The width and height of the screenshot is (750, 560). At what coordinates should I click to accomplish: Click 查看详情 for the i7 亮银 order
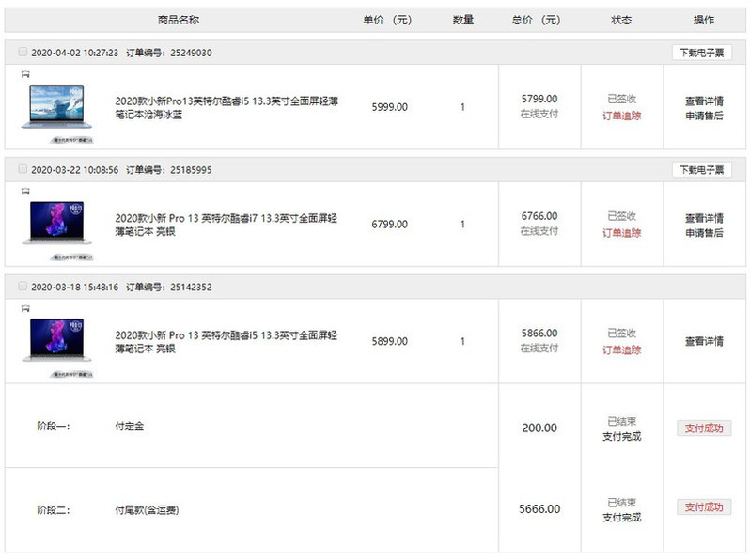704,218
